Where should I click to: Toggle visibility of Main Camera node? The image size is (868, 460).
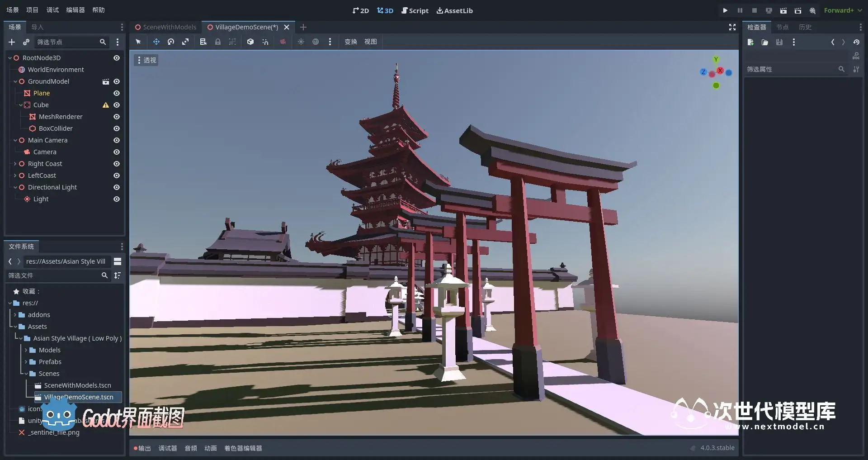click(x=117, y=140)
